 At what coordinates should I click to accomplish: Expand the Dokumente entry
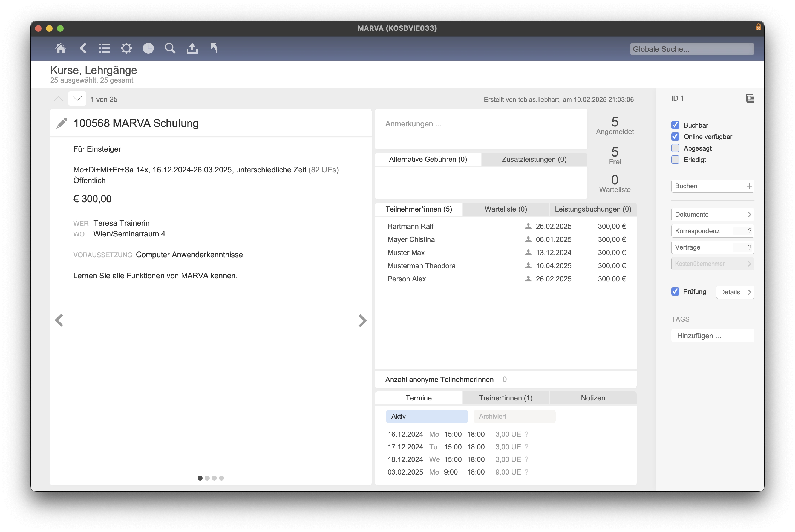pos(712,215)
